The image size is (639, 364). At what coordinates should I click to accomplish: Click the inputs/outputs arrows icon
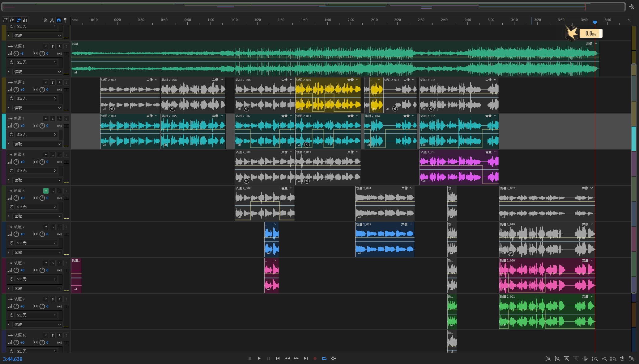(x=5, y=20)
